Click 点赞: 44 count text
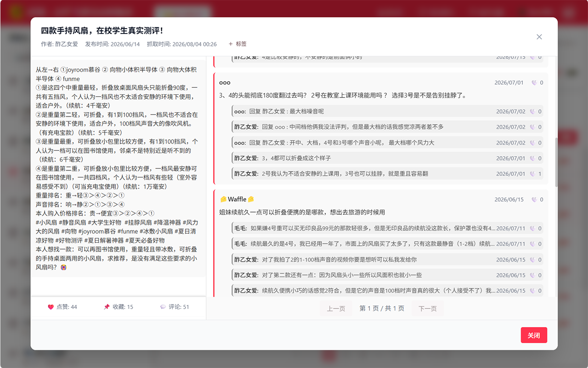The height and width of the screenshot is (368, 588). [x=67, y=307]
